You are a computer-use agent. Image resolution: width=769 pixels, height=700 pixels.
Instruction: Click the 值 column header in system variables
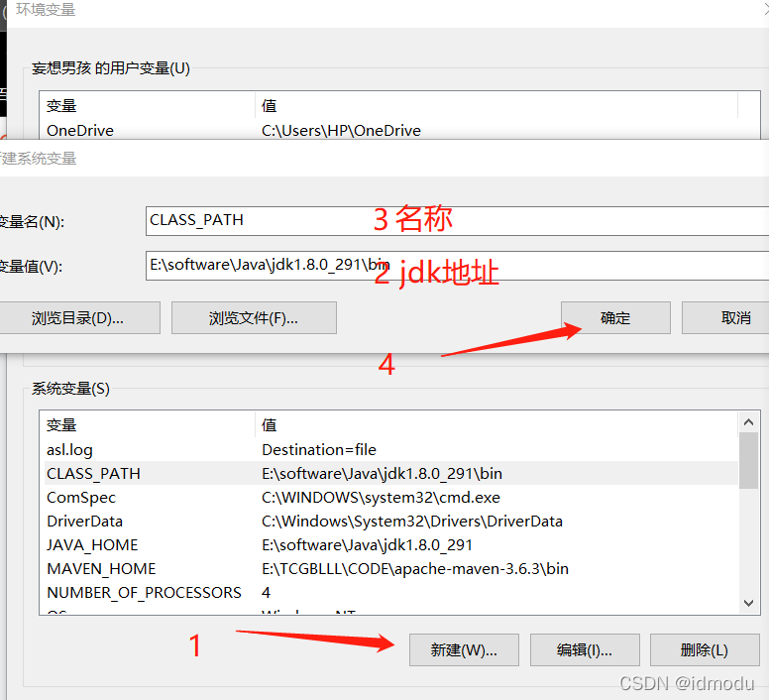(496, 424)
